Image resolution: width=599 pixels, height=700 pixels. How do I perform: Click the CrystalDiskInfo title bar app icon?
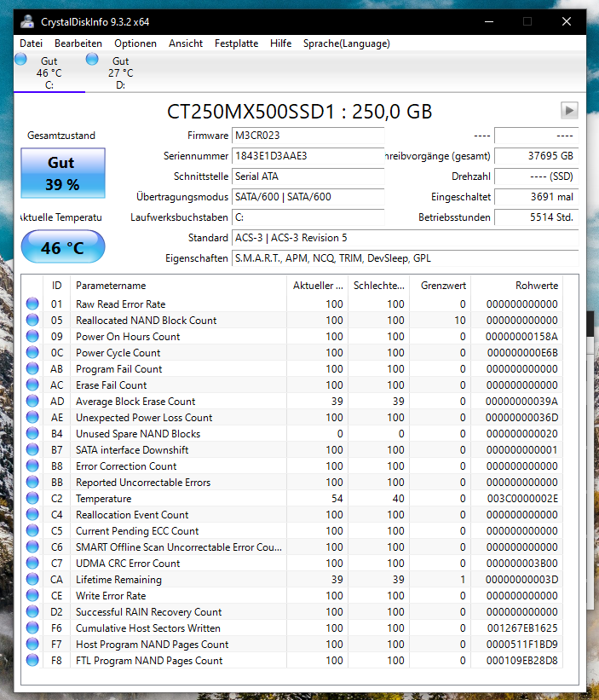pos(27,21)
